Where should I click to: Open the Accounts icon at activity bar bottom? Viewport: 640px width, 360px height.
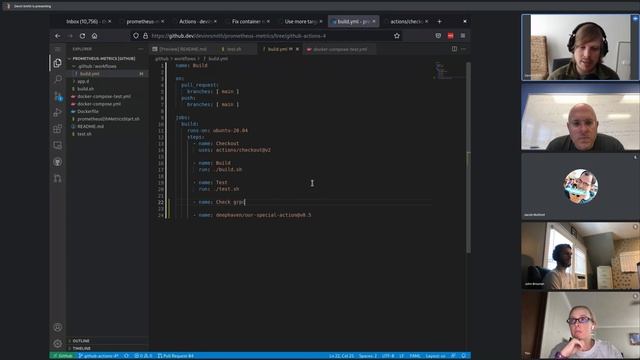[x=58, y=327]
